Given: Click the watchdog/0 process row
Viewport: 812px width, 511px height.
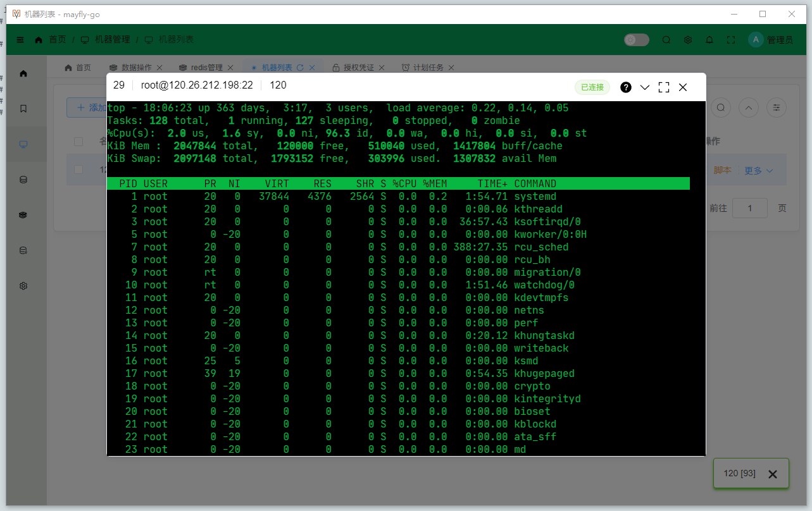Looking at the screenshot, I should coord(399,285).
